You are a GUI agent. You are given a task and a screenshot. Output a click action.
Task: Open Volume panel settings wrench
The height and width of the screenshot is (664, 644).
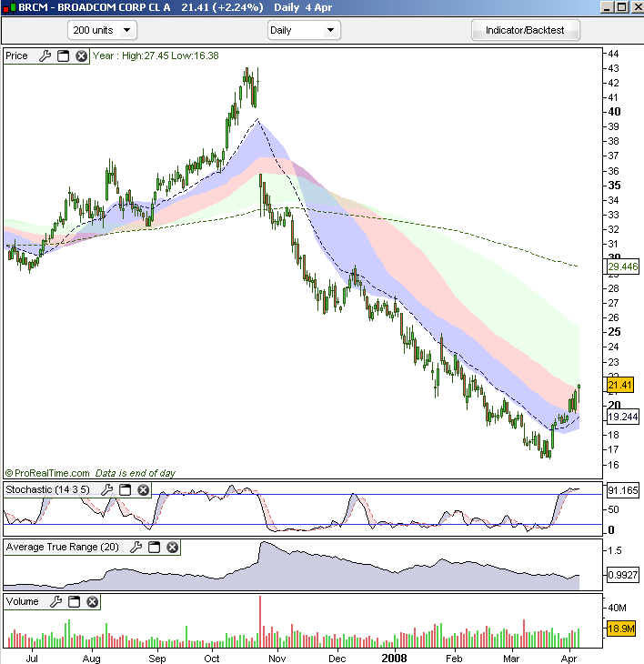55,602
